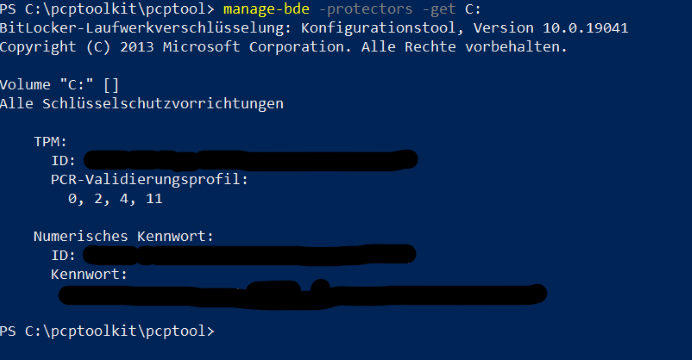The height and width of the screenshot is (360, 692).
Task: Click the empty prompt at bottom
Action: pyautogui.click(x=107, y=331)
